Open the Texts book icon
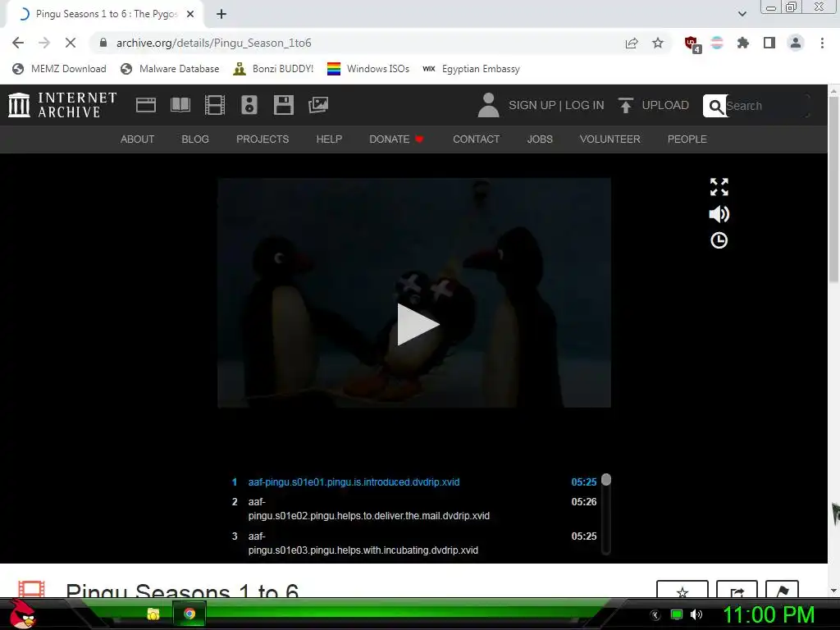 180,105
